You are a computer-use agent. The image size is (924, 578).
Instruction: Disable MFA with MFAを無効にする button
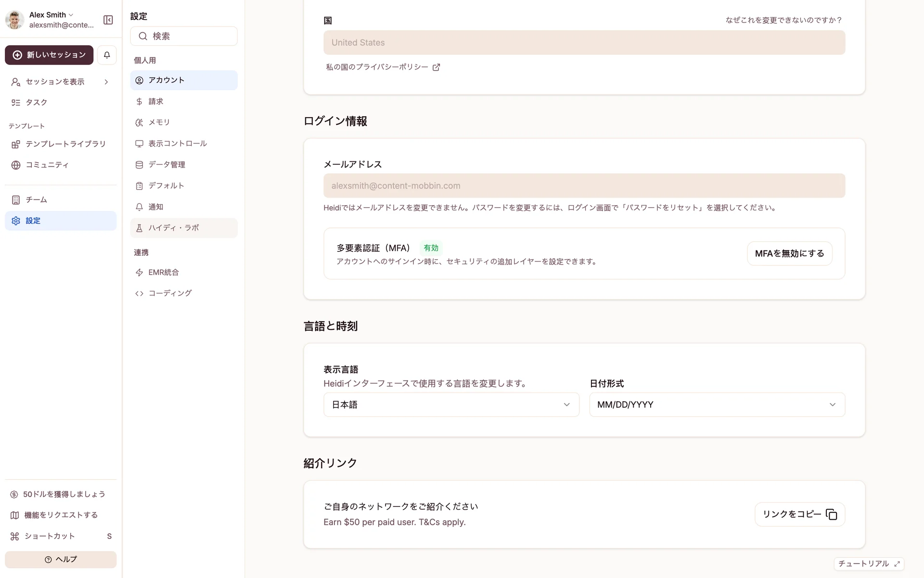(x=789, y=253)
